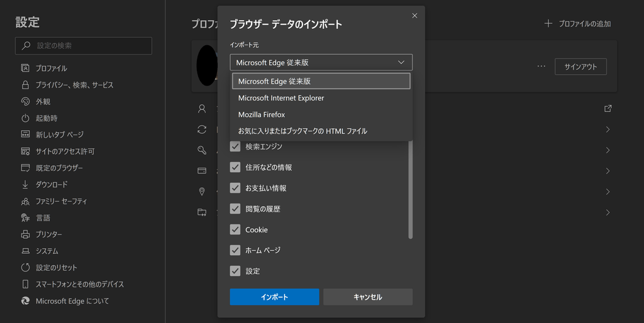644x323 pixels.
Task: Click the サイトのアクセス許可 icon
Action: click(25, 151)
